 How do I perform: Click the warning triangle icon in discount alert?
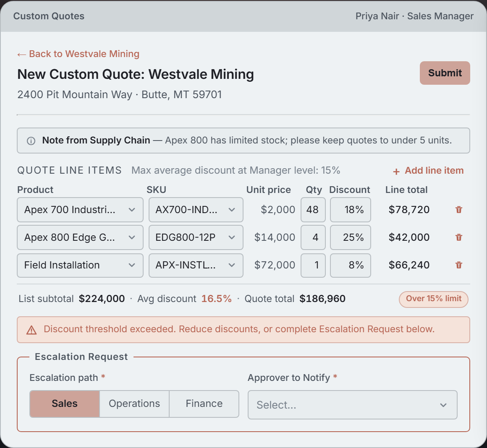[x=31, y=330]
